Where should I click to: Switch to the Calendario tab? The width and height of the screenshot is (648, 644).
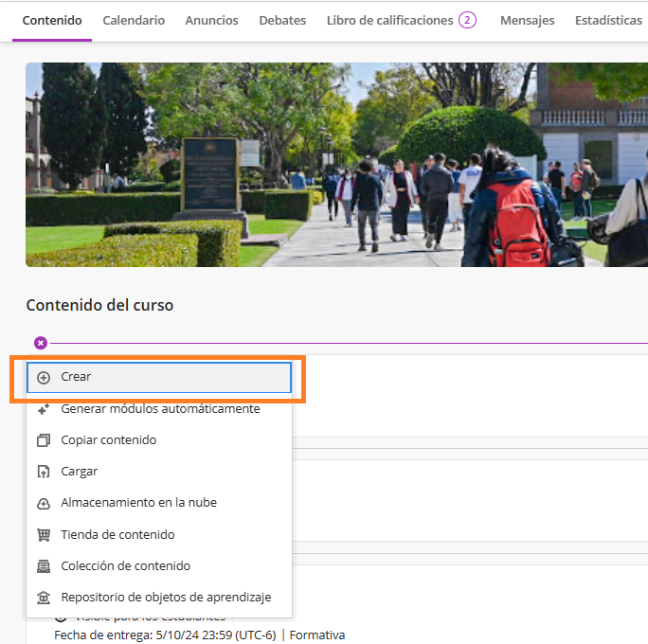tap(134, 21)
